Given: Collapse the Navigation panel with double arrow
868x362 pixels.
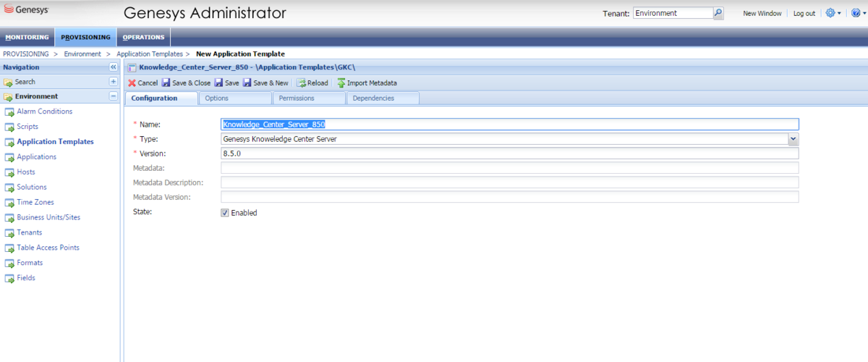Looking at the screenshot, I should pyautogui.click(x=113, y=67).
